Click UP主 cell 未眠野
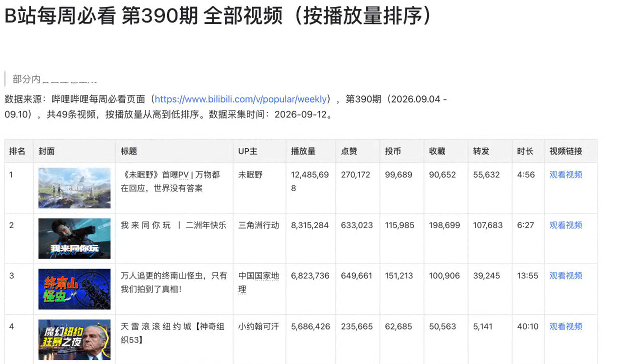The image size is (635, 364). pos(250,174)
